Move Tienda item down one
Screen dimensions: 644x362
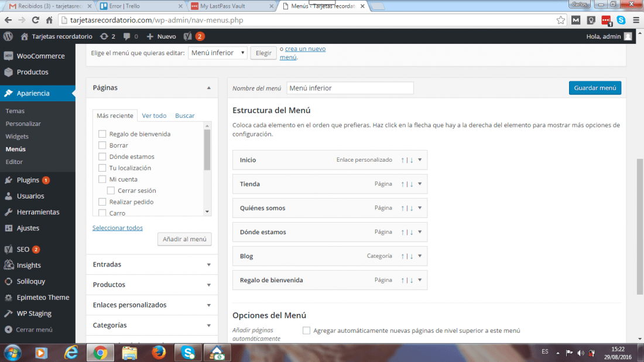click(412, 184)
